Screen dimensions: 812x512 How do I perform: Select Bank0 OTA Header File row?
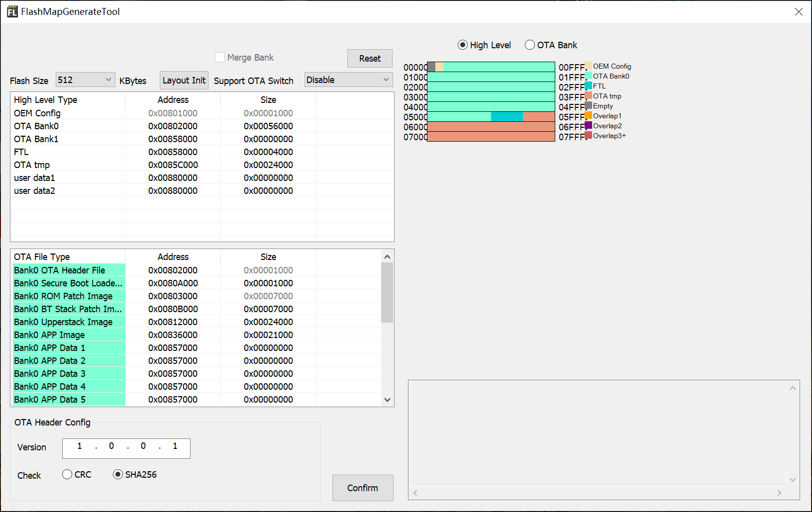[x=196, y=270]
